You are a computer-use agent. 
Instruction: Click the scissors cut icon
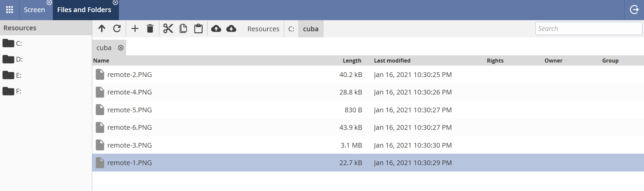pos(168,29)
